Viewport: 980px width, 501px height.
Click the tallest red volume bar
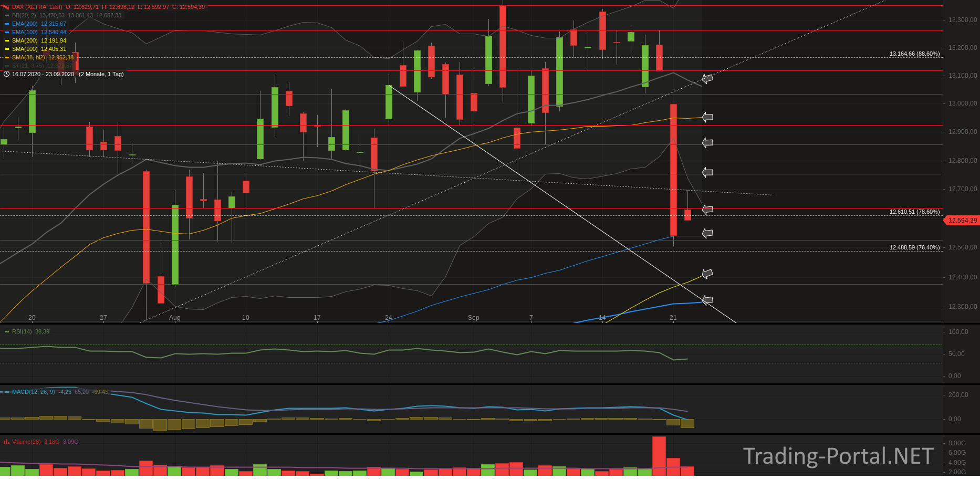pyautogui.click(x=659, y=456)
